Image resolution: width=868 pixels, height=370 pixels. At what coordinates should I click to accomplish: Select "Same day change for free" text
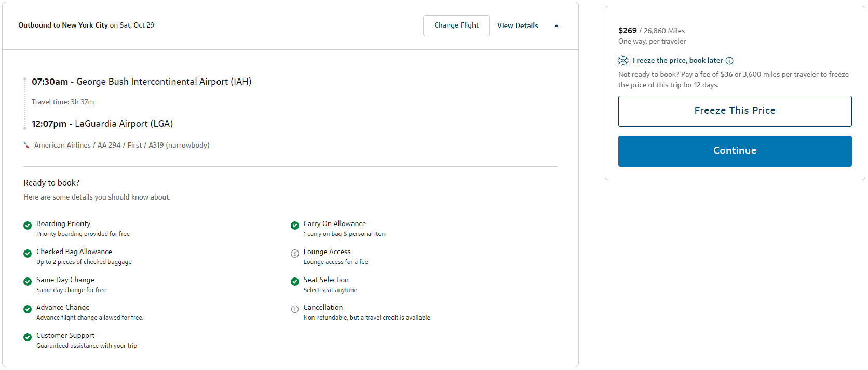pyautogui.click(x=71, y=290)
